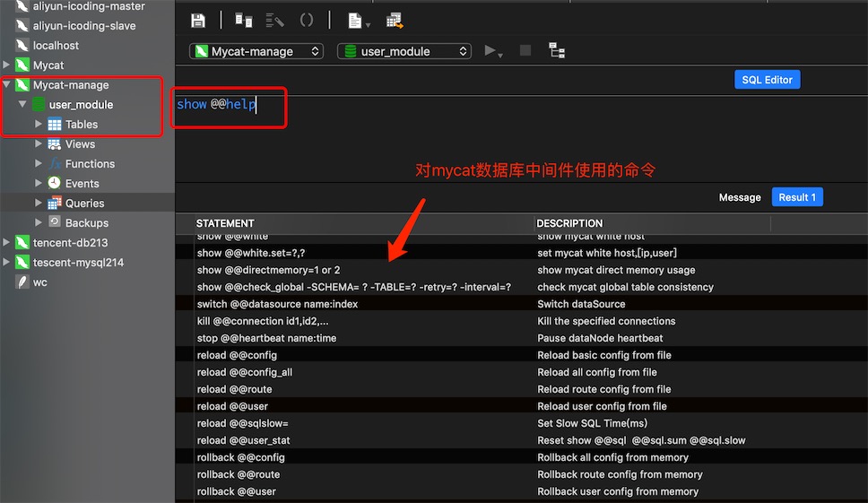Click the tencent-db213 connection icon
This screenshot has height=503, width=868.
click(22, 242)
